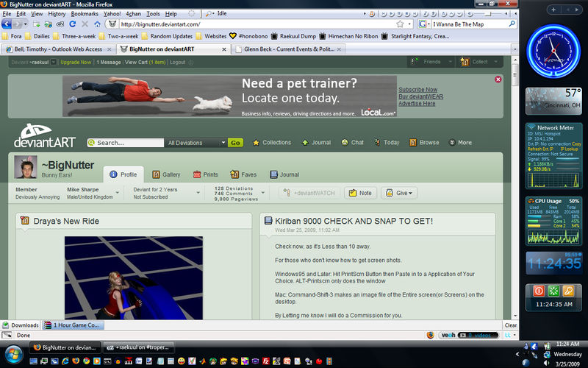The height and width of the screenshot is (368, 588).
Task: Close the pet trainer ad banner
Action: click(x=498, y=79)
